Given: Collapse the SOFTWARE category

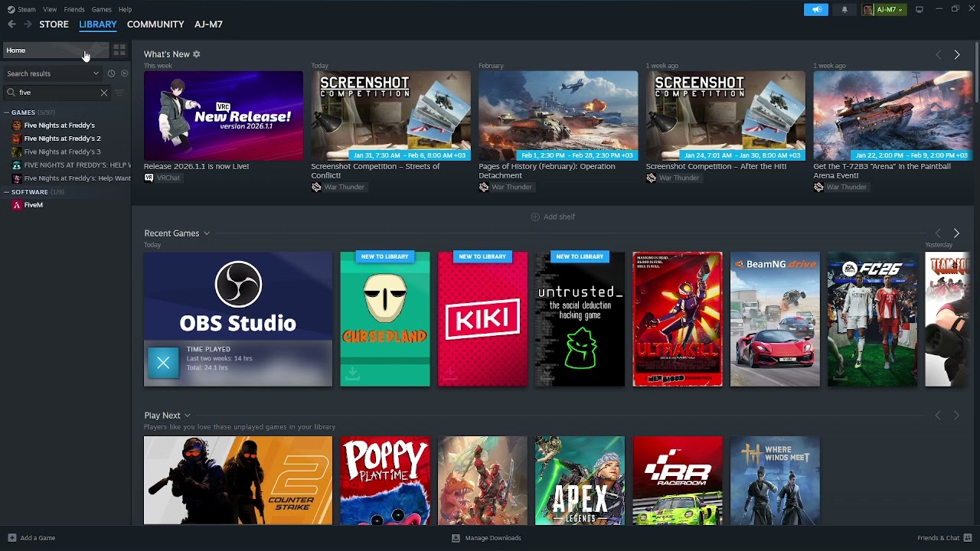Looking at the screenshot, I should pyautogui.click(x=7, y=192).
